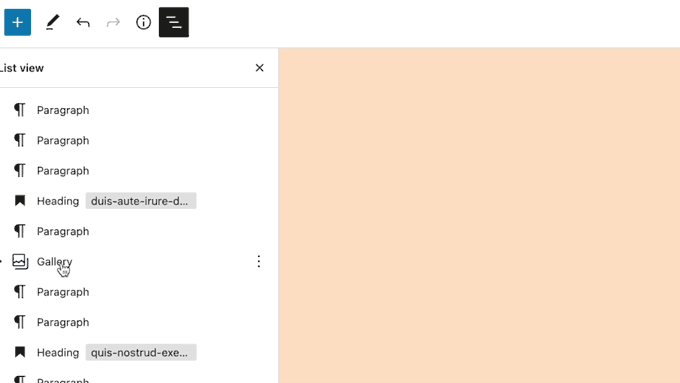This screenshot has height=383, width=680.
Task: Select Paragraph row directly above duis-aute Heading
Action: 139,170
